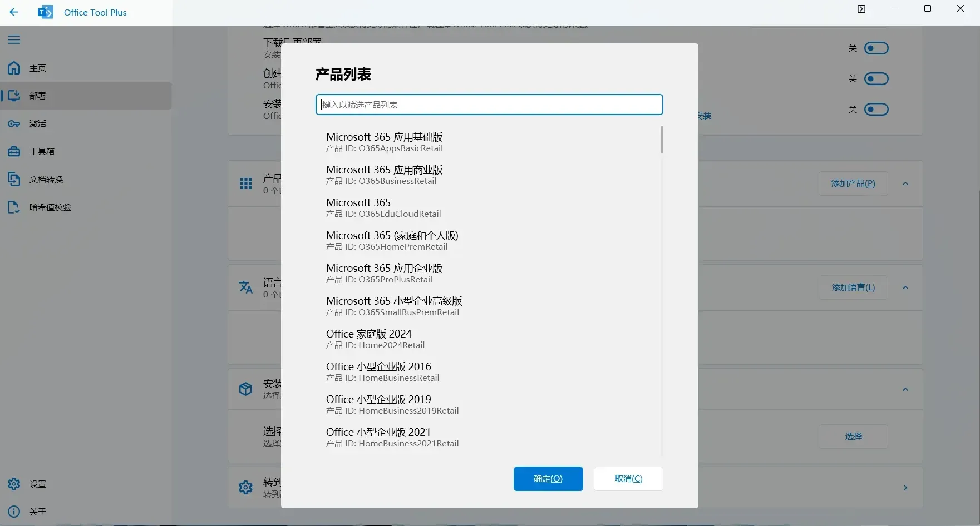Click the products grid icon

click(x=246, y=183)
